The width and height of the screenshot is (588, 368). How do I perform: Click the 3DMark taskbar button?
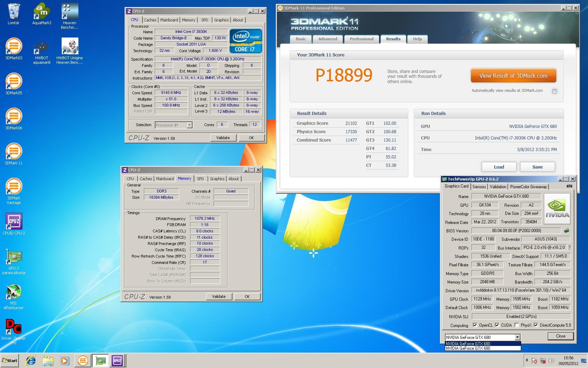(x=83, y=361)
